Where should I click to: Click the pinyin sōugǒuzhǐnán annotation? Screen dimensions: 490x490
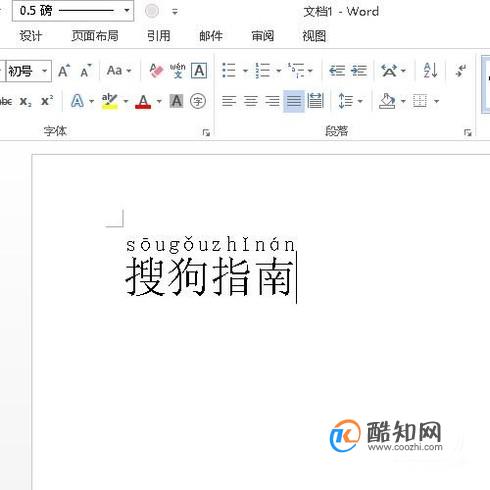tap(210, 244)
